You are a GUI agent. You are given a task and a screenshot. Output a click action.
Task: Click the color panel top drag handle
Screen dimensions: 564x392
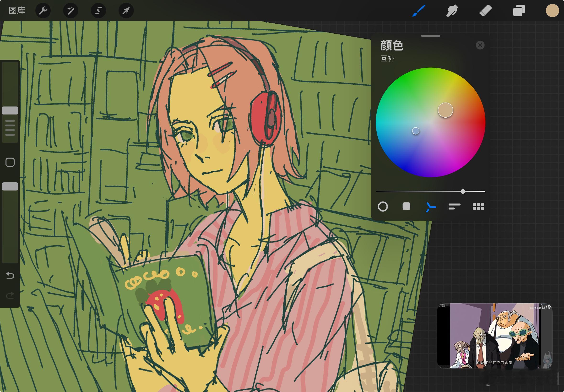(430, 36)
